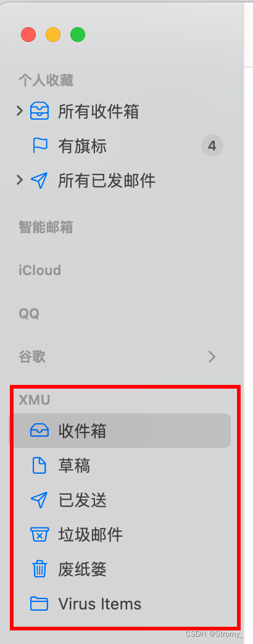
Task: Click the drafts document icon
Action: click(39, 465)
